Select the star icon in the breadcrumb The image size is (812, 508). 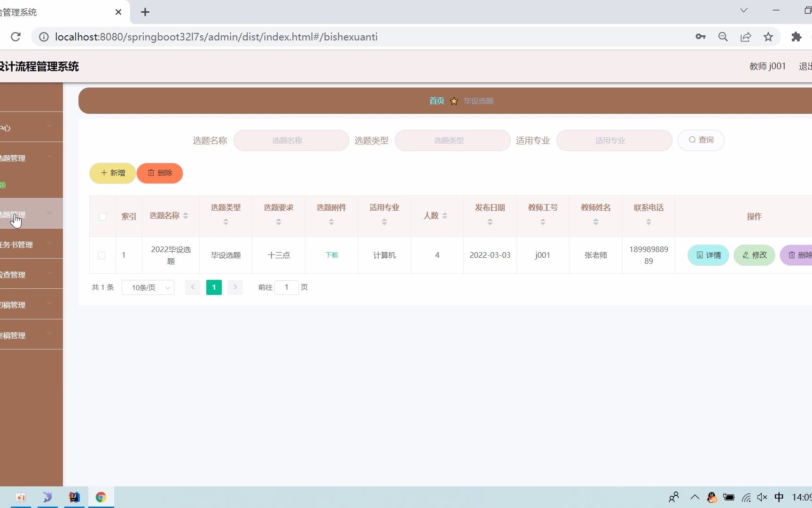click(454, 101)
